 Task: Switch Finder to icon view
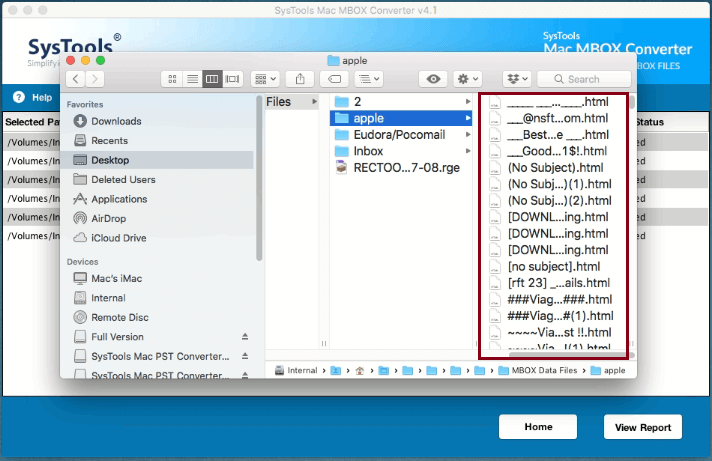click(172, 79)
